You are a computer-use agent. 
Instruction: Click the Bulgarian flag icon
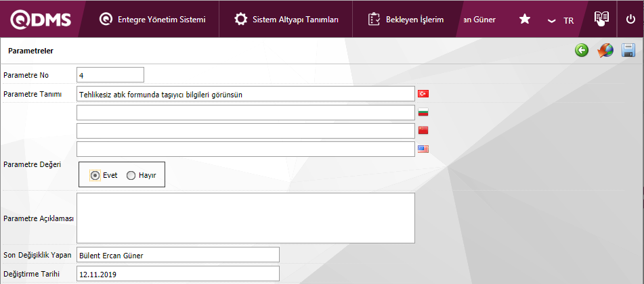click(x=423, y=112)
